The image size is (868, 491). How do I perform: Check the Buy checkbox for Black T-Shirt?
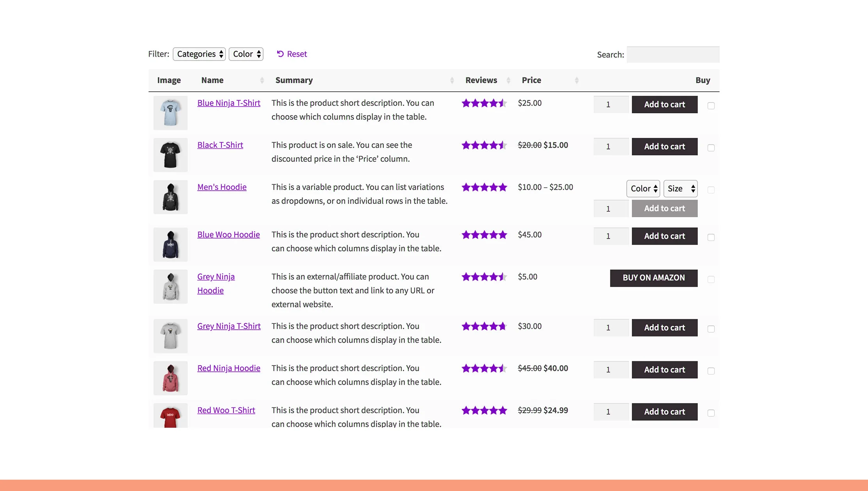[x=711, y=147]
